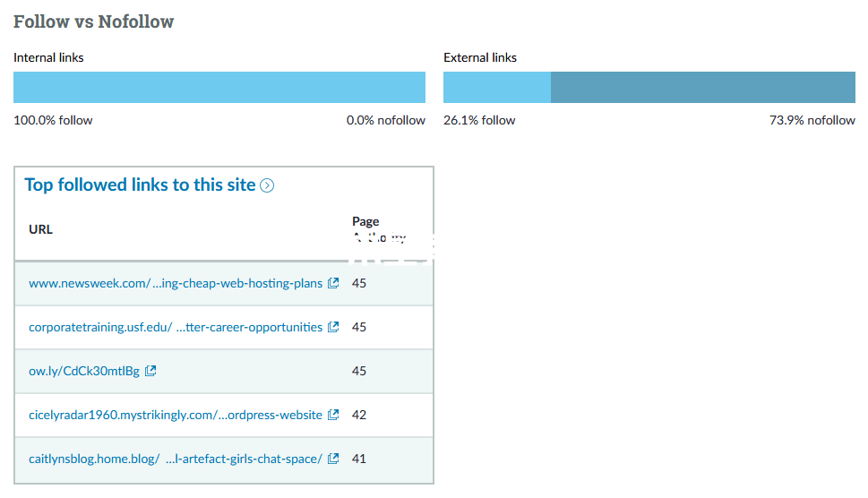Screen dimensions: 868x498
Task: Click the External links follow light-blue segment
Action: click(x=497, y=87)
